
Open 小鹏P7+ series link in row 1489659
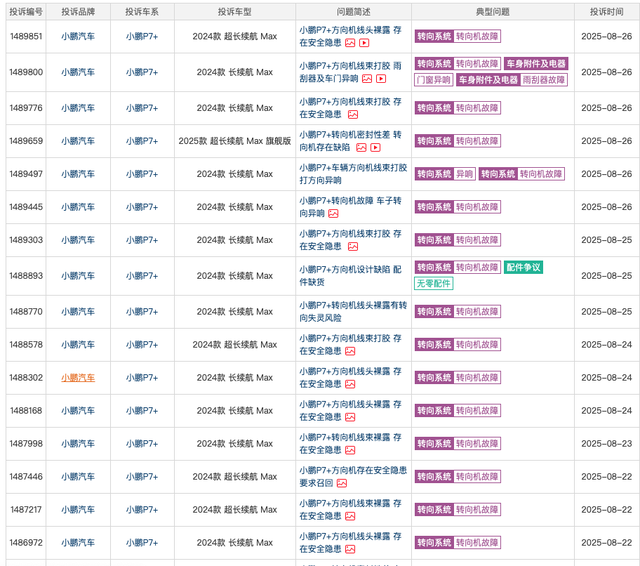click(x=142, y=141)
